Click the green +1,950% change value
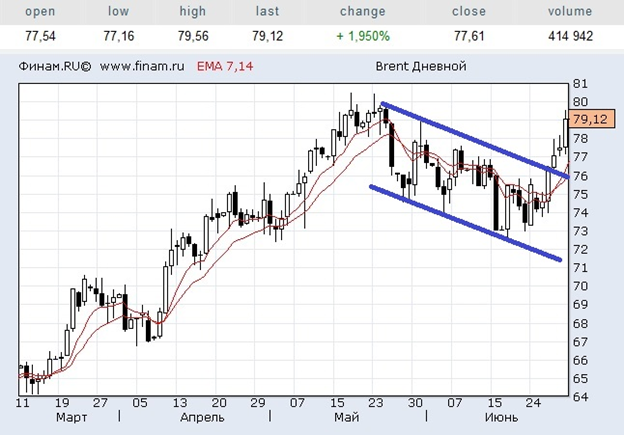 pos(361,36)
